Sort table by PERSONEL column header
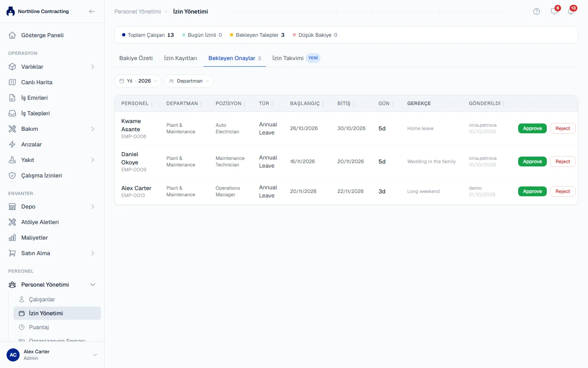 tap(137, 103)
